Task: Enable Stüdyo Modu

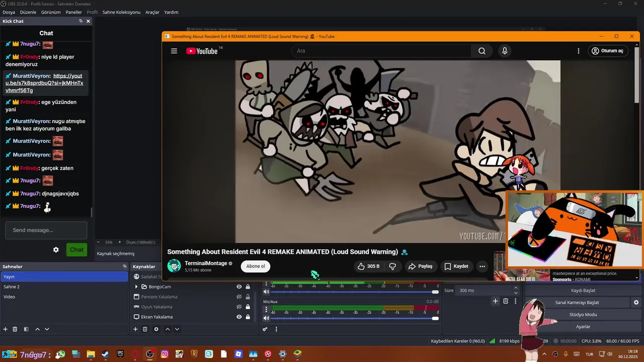Action: tap(583, 315)
